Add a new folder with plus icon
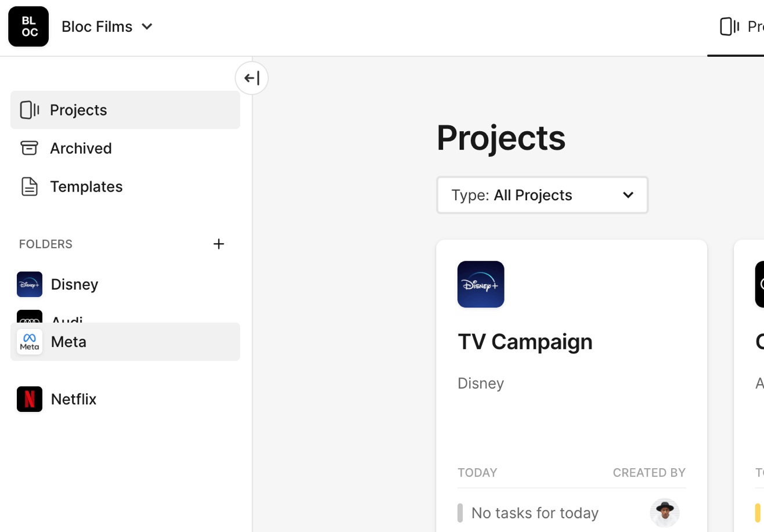The image size is (764, 532). [218, 244]
